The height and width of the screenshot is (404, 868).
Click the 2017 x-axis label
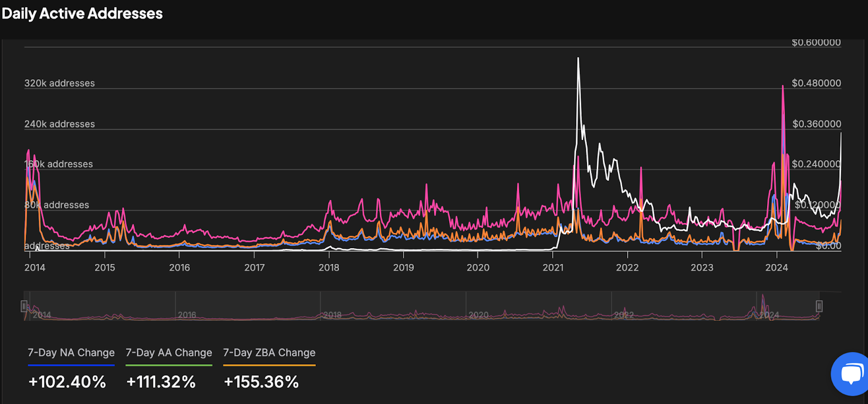pos(254,268)
